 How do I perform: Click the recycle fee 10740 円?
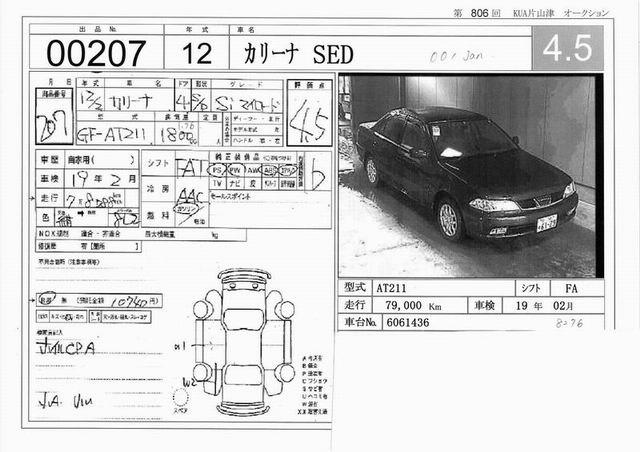pyautogui.click(x=134, y=301)
